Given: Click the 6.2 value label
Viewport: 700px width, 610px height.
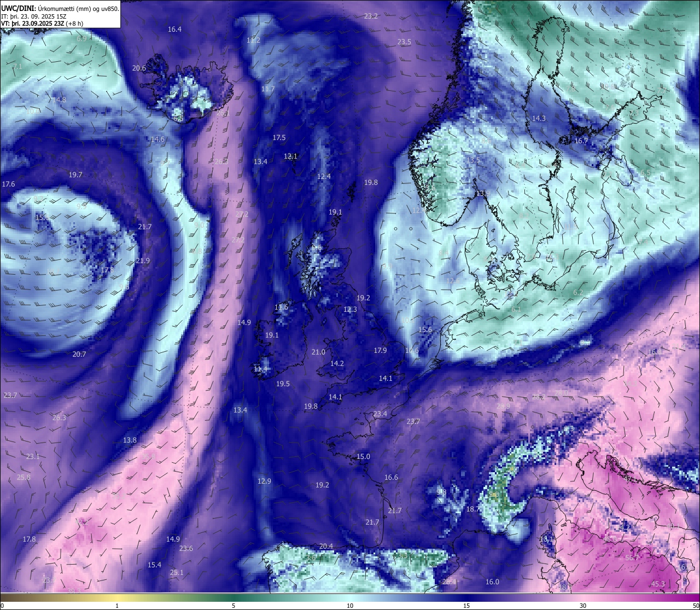Looking at the screenshot, I should 577,293.
